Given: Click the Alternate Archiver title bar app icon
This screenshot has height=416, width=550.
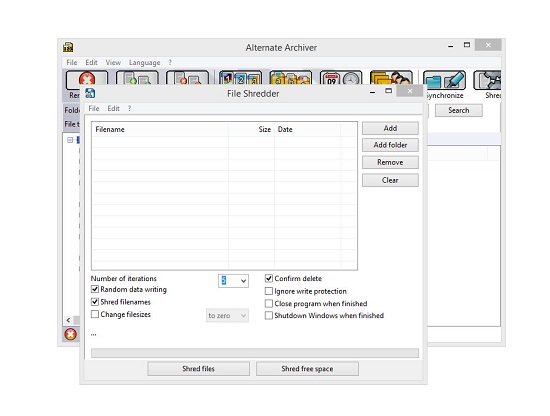Looking at the screenshot, I should click(68, 47).
